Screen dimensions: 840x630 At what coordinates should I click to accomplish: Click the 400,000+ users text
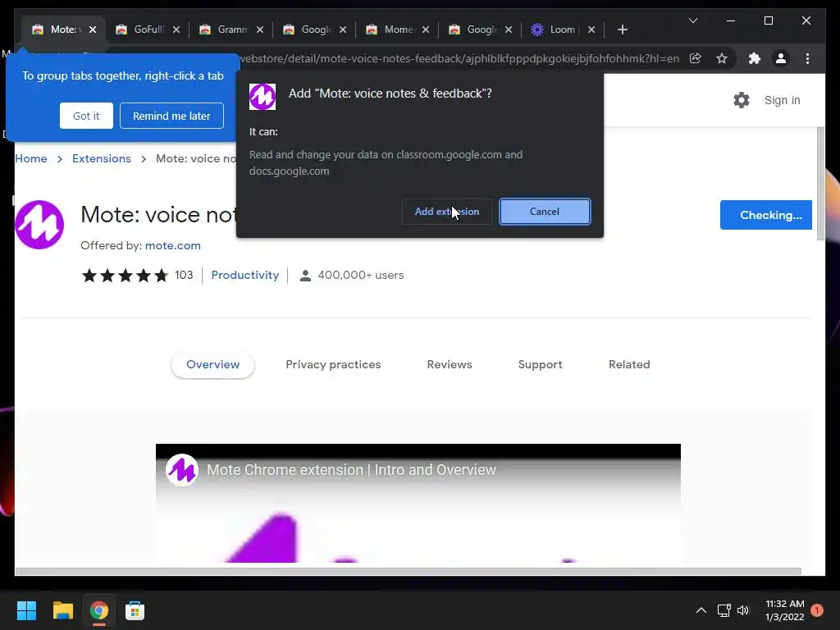pyautogui.click(x=361, y=275)
